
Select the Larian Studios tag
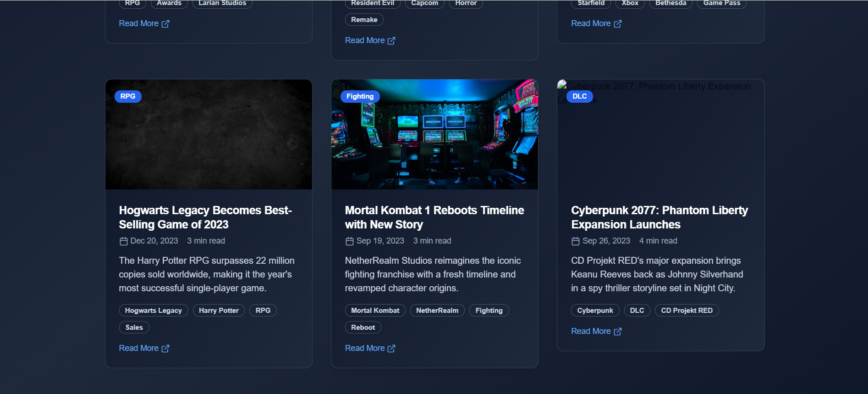click(x=222, y=3)
